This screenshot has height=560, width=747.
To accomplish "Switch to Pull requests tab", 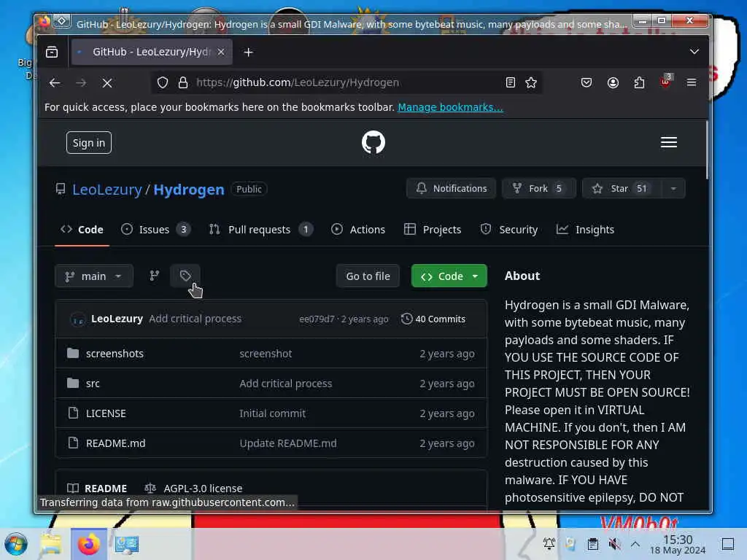I will click(261, 230).
